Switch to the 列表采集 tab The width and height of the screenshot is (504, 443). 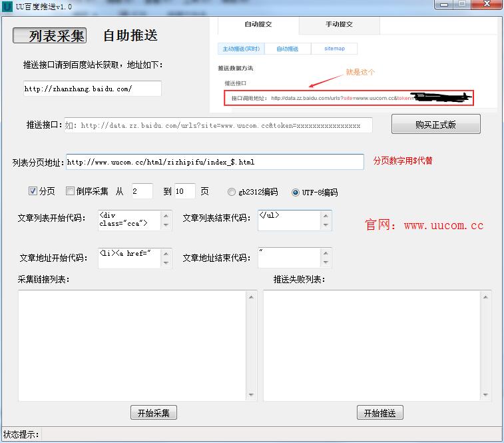click(50, 36)
